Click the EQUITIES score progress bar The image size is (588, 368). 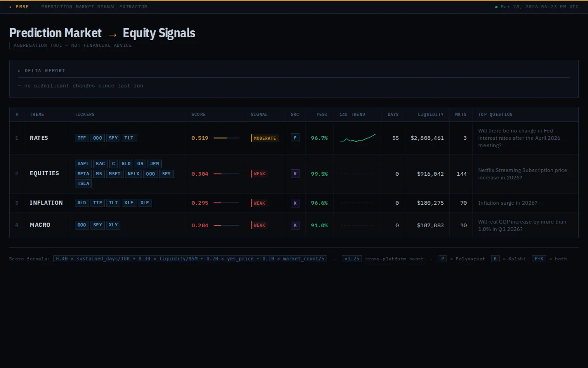[226, 174]
